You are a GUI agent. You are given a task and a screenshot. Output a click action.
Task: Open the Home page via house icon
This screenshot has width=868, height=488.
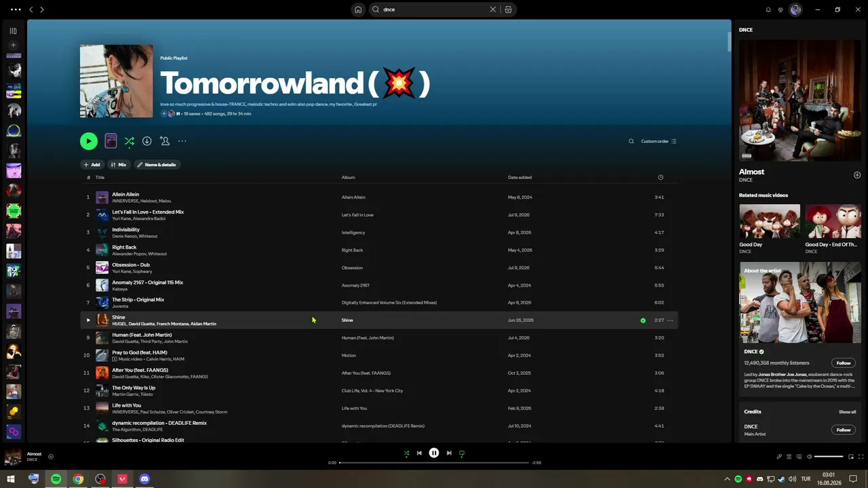358,9
